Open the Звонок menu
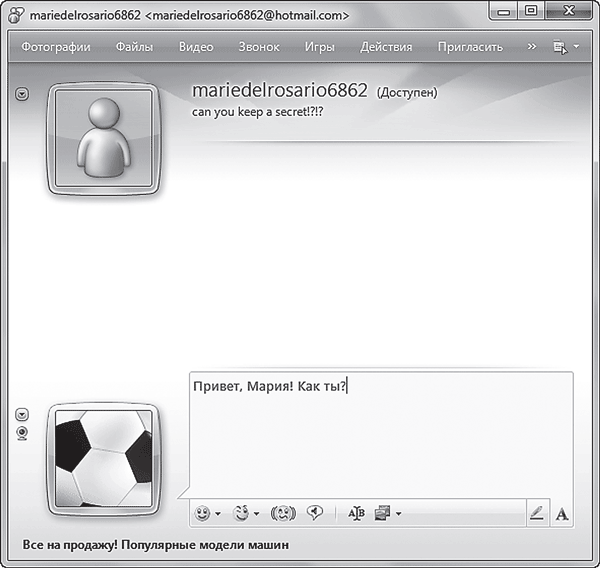Viewport: 600px width, 568px height. click(259, 47)
